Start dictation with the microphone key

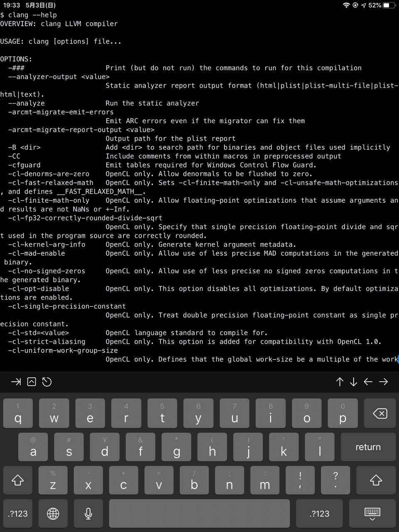[88, 514]
